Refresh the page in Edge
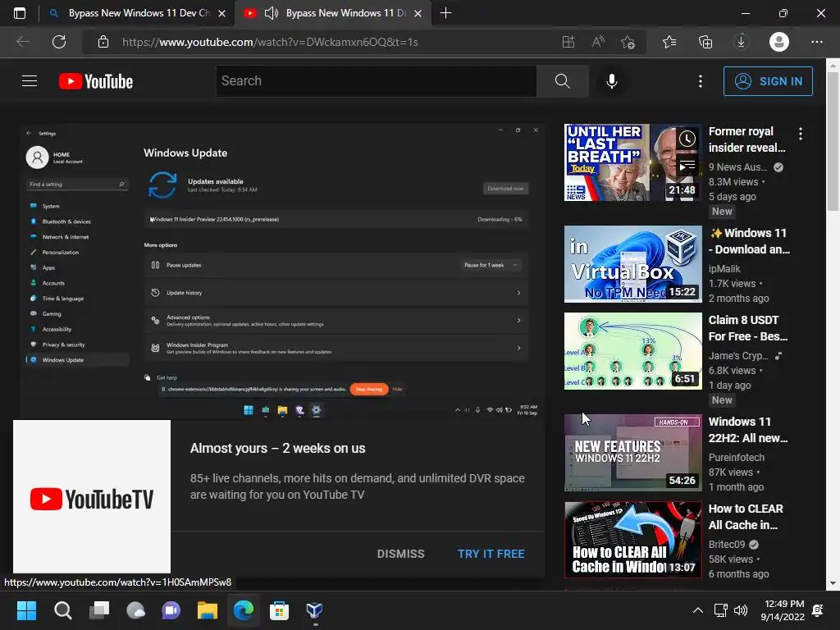840x630 pixels. point(59,42)
